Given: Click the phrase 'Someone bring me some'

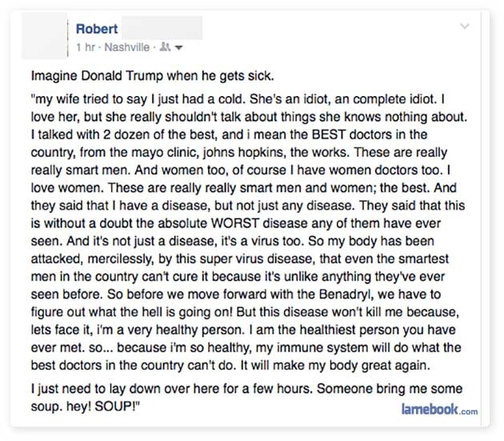Looking at the screenshot, I should point(390,388).
